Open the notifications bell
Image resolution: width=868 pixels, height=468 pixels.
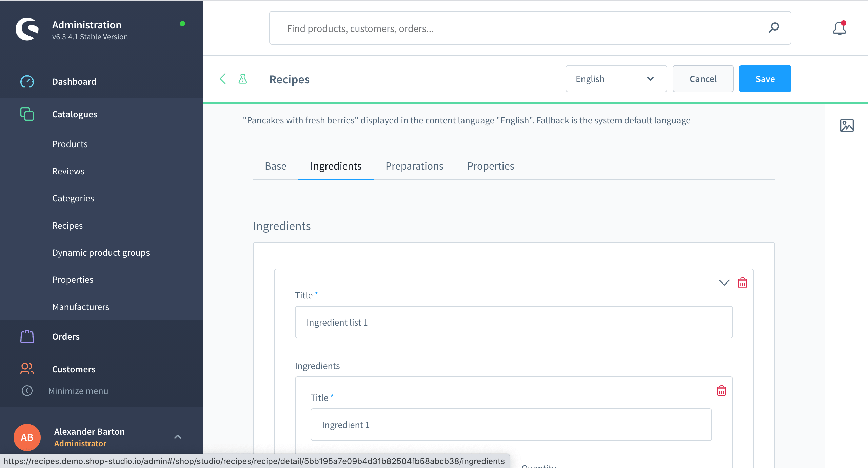pyautogui.click(x=839, y=28)
